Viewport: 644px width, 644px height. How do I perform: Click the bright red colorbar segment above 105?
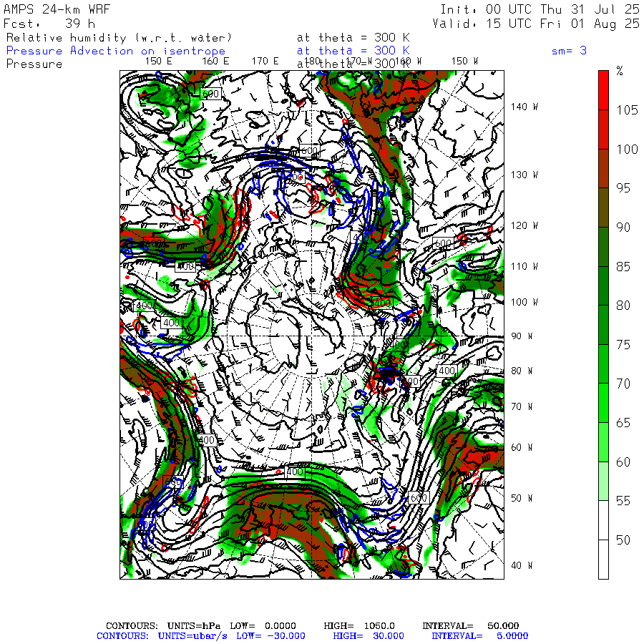(x=603, y=90)
